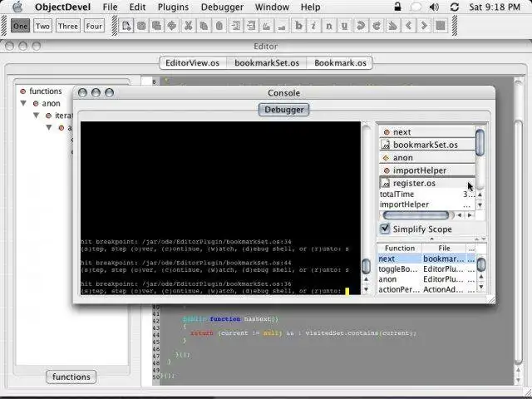Image resolution: width=532 pixels, height=399 pixels.
Task: Click the 'i' toolbar icon
Action: click(x=314, y=26)
